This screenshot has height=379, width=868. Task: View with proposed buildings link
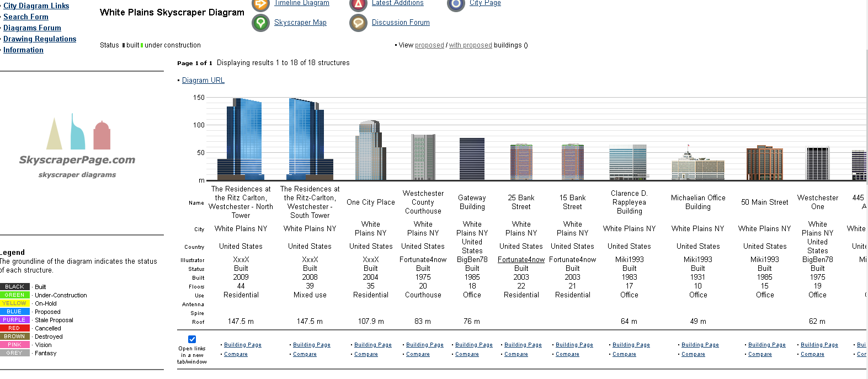pos(471,45)
